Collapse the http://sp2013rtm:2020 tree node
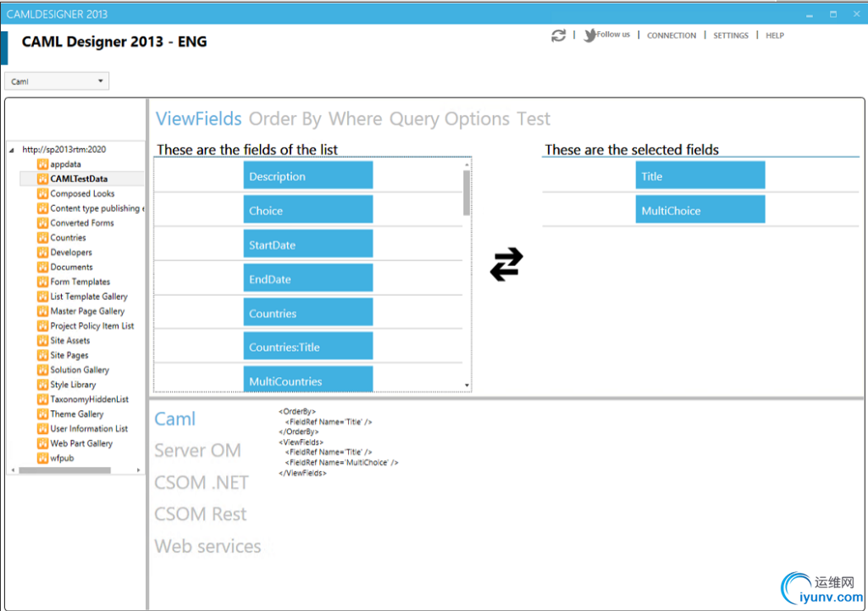The height and width of the screenshot is (611, 868). pyautogui.click(x=12, y=149)
